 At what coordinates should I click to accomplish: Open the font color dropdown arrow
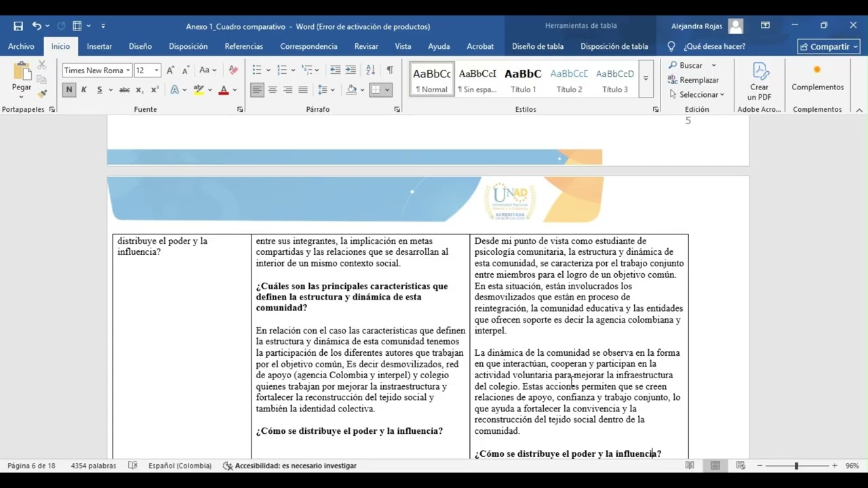(235, 89)
